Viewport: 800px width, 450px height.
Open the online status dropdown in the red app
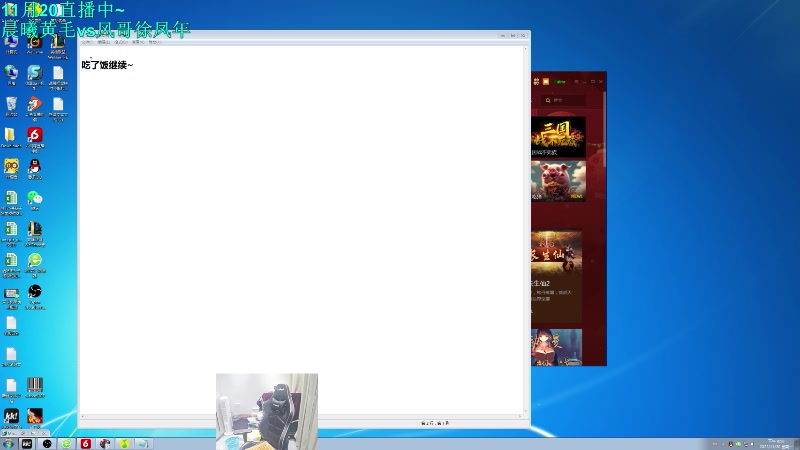[x=560, y=82]
